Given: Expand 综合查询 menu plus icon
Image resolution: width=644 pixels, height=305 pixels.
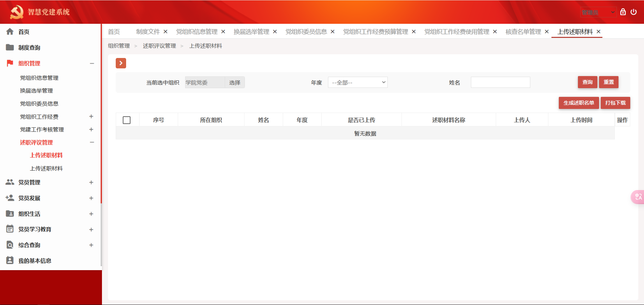Looking at the screenshot, I should point(91,245).
